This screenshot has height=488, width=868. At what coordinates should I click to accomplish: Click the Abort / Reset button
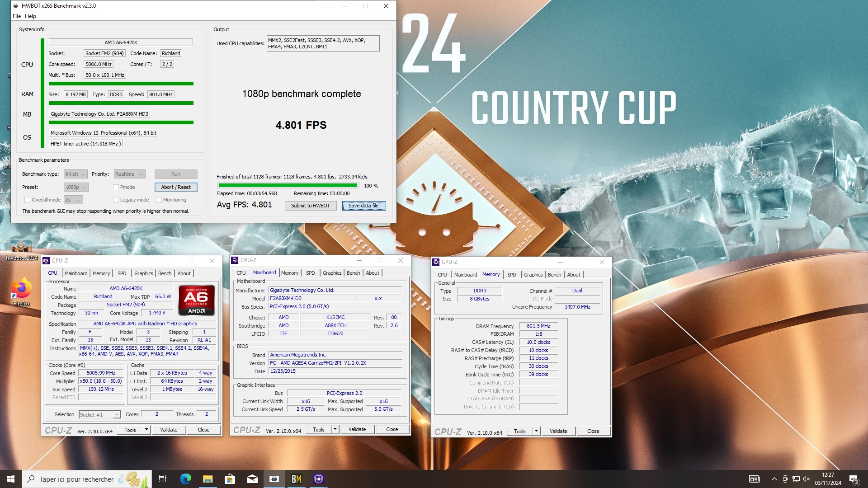coord(176,187)
